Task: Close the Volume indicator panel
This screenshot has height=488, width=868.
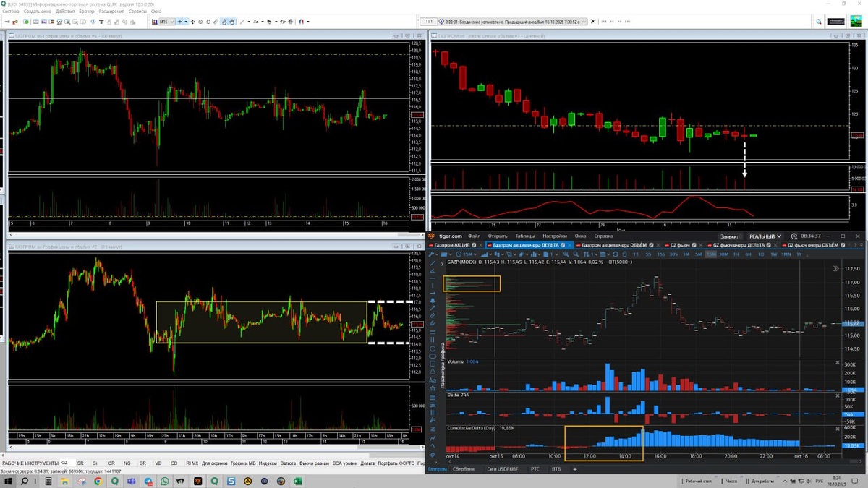Action: pos(838,361)
